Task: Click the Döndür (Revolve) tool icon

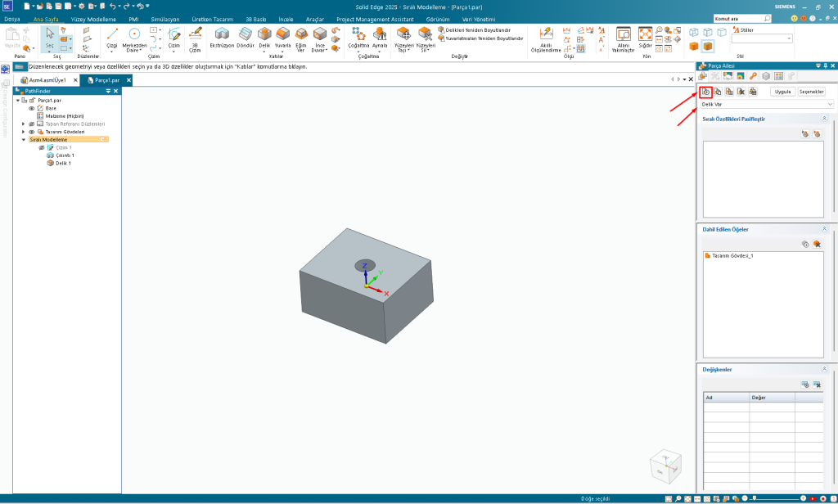Action: [246, 34]
